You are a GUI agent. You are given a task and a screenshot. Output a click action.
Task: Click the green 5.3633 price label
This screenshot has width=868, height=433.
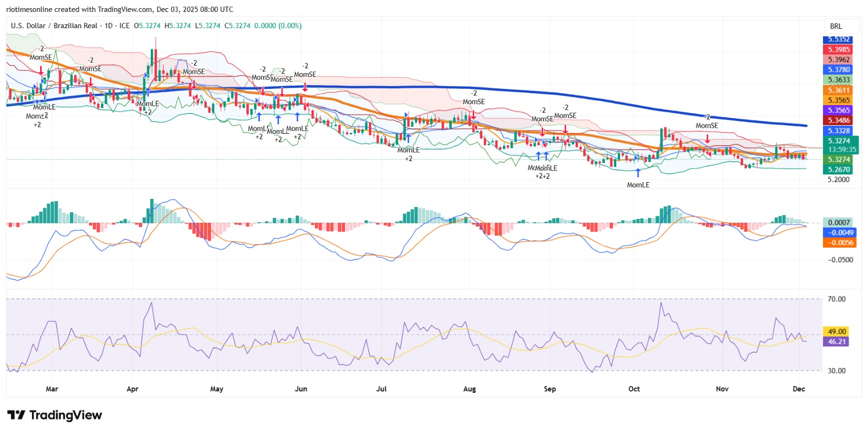[x=838, y=80]
